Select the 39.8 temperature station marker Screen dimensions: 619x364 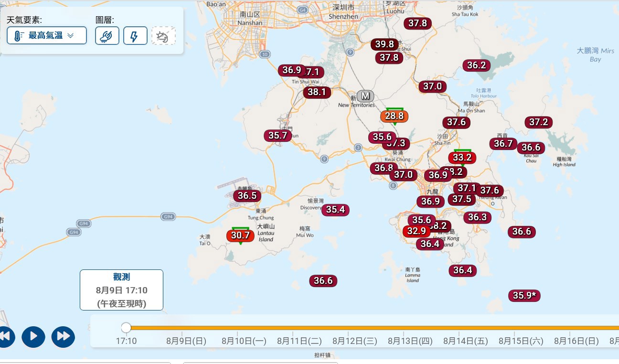[x=384, y=44]
